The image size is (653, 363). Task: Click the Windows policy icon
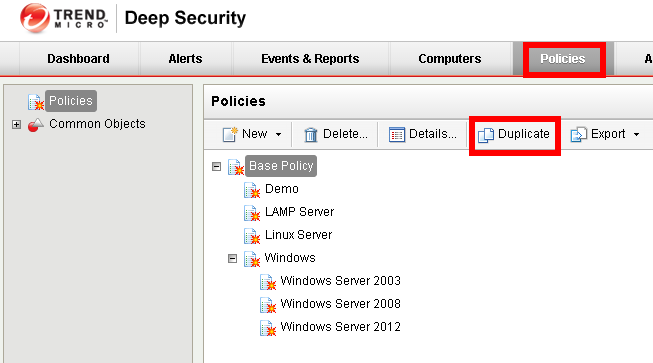pos(252,259)
